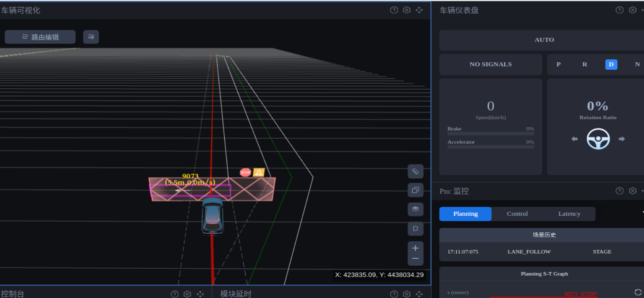Image resolution: width=644 pixels, height=298 pixels.
Task: Click the copy coordinates tool icon
Action: (x=415, y=190)
